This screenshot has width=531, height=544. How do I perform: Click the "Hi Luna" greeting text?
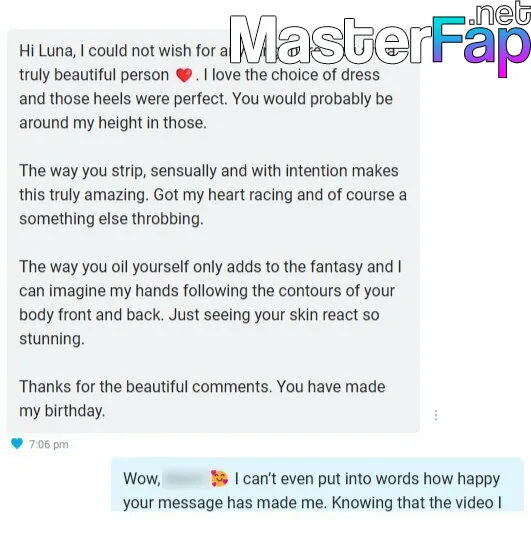point(46,51)
